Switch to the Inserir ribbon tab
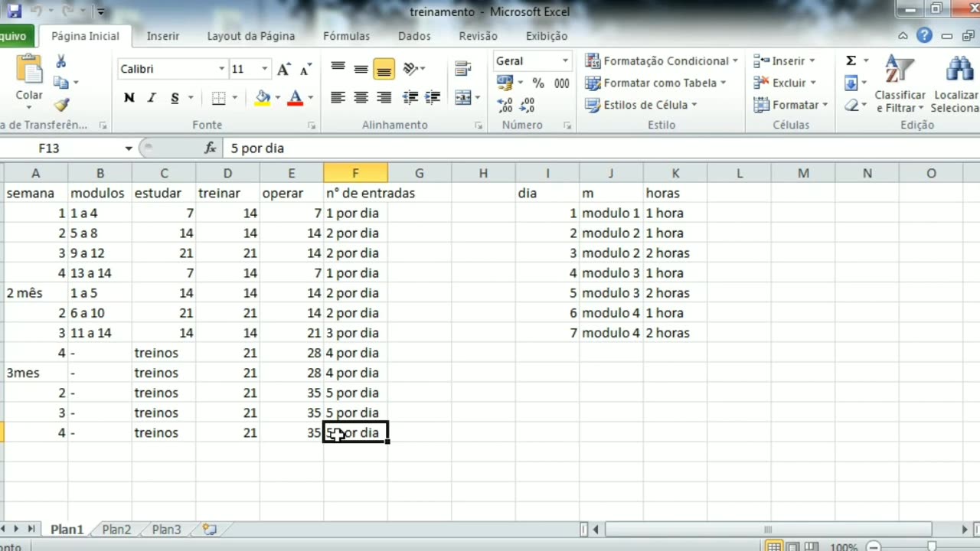 (163, 36)
